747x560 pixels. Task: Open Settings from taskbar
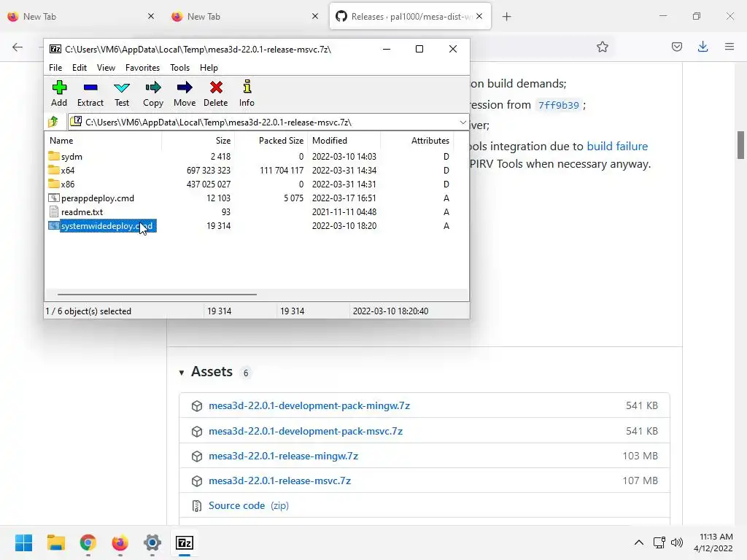point(152,542)
